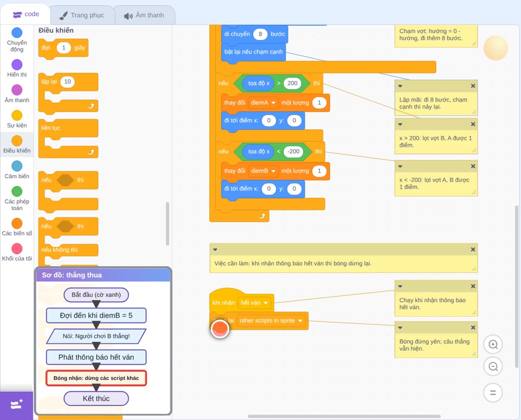Switch to the Âm thanh tab
Viewport: 521px width, 420px height.
pyautogui.click(x=144, y=15)
